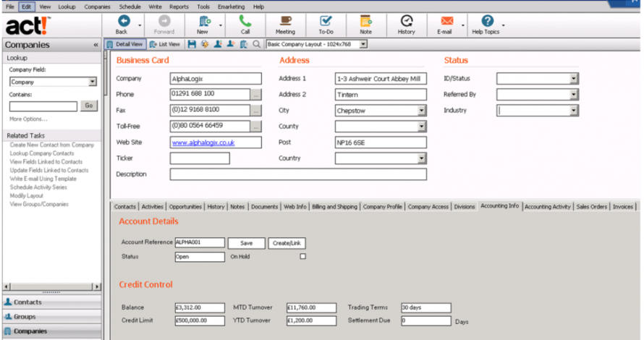Click the Ticker field
This screenshot has height=340, width=644.
coord(200,158)
